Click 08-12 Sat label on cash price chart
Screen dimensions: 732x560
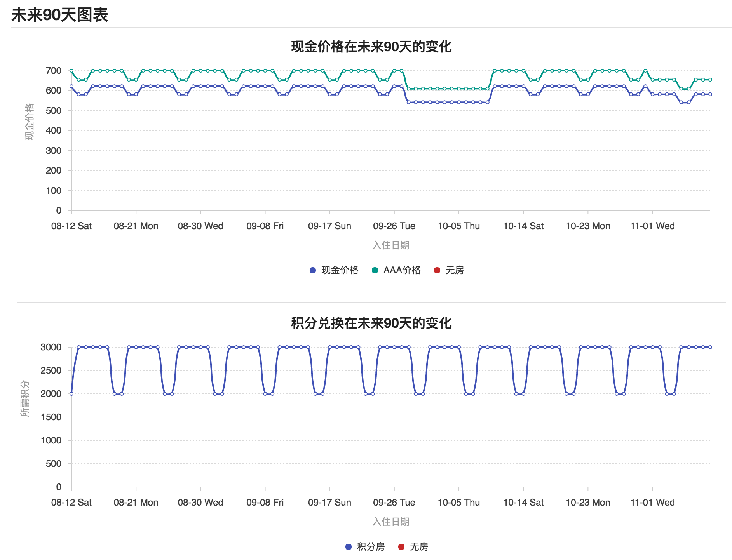point(71,226)
